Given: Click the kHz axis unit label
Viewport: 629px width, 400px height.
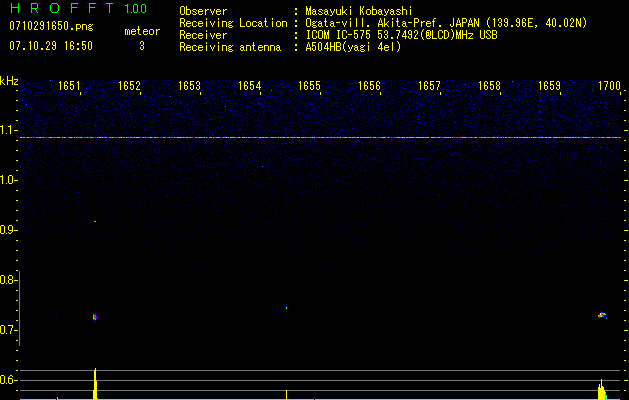Looking at the screenshot, I should (9, 81).
